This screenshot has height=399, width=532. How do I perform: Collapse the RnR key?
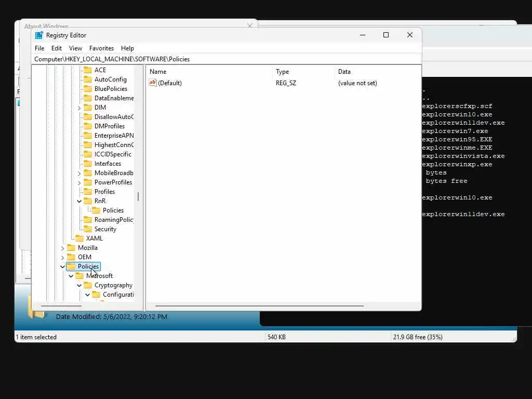[79, 201]
